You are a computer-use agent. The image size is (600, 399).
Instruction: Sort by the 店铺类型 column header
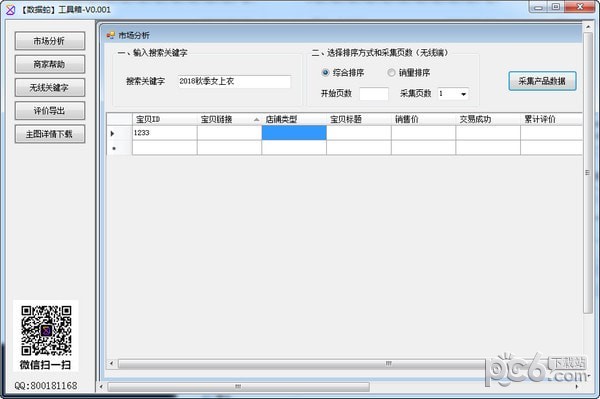(x=294, y=119)
